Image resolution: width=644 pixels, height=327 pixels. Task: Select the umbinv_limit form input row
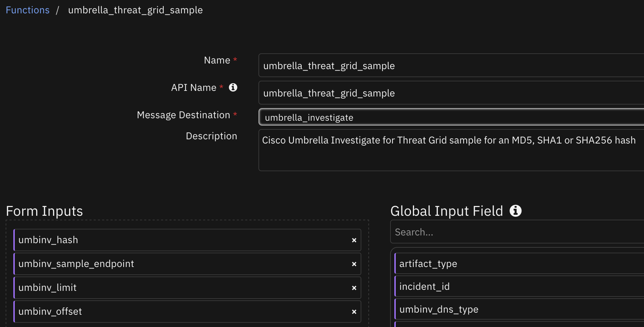click(187, 288)
